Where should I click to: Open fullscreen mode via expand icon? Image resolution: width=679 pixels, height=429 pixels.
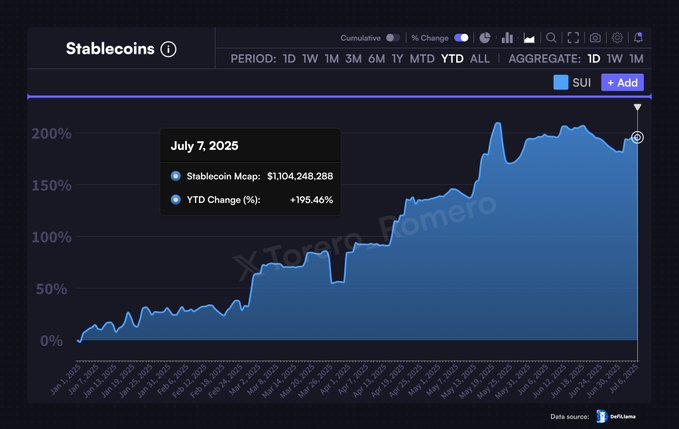click(x=573, y=38)
